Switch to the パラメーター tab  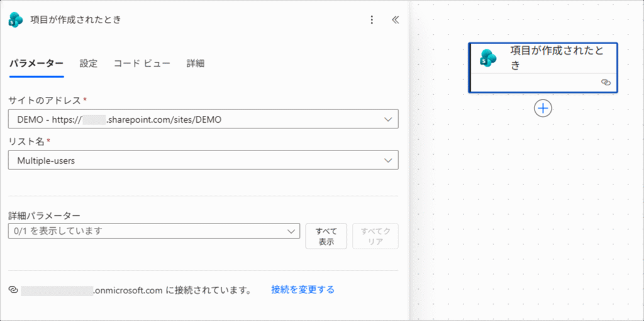tap(36, 64)
